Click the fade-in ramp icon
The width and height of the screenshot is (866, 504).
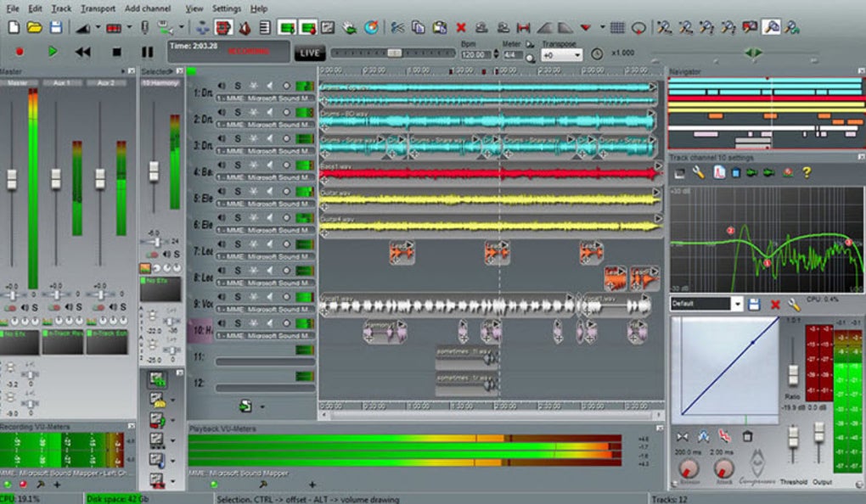pos(545,27)
